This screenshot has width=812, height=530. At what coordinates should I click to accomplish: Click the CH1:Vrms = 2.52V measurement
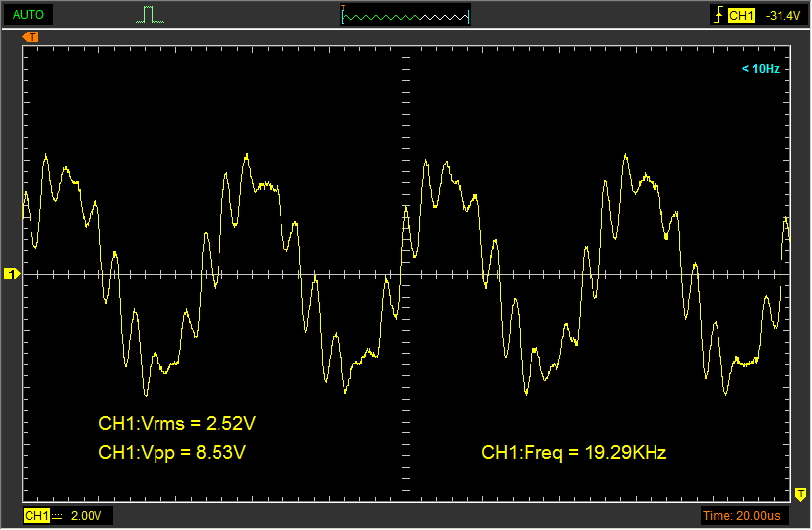pos(177,424)
